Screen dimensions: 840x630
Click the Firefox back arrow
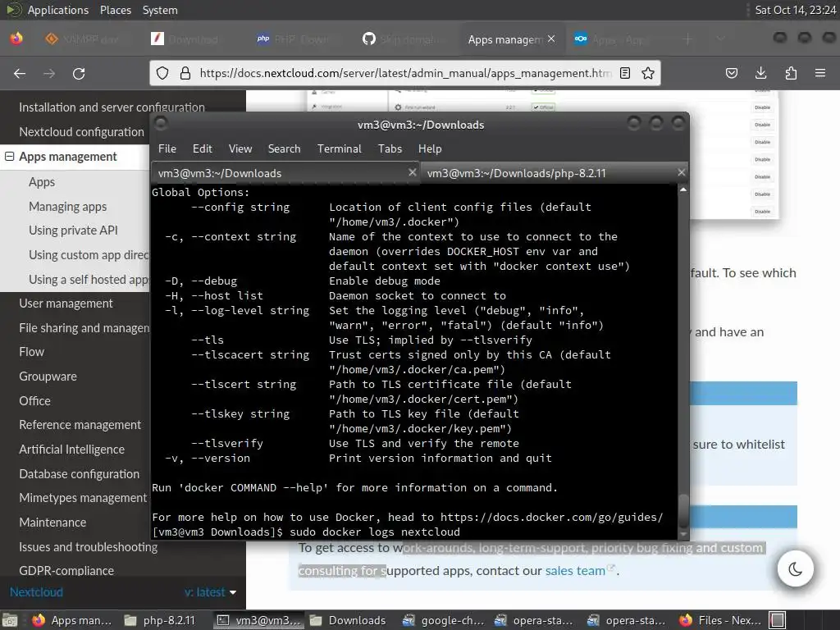(20, 73)
